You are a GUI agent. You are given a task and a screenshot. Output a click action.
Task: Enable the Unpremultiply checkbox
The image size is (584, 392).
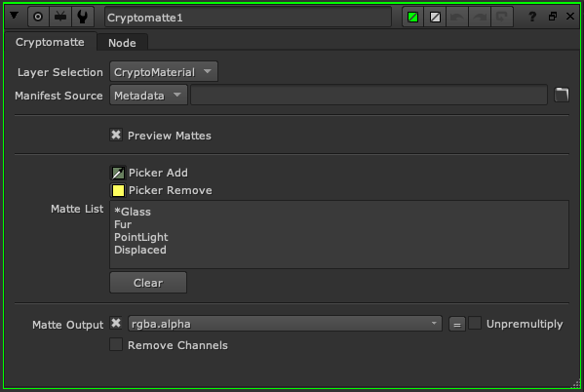475,323
